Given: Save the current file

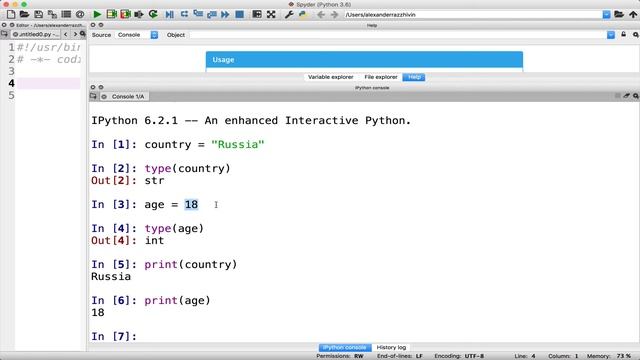Looking at the screenshot, I should click(38, 15).
